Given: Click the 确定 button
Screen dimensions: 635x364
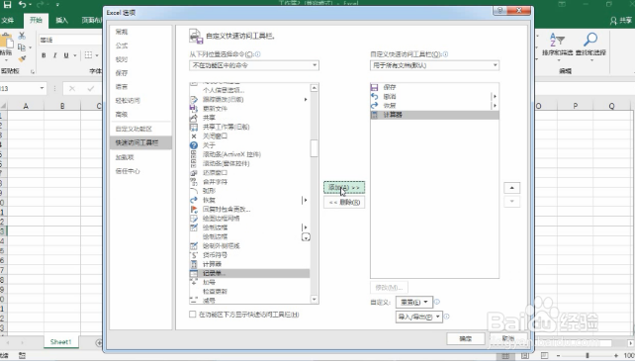Looking at the screenshot, I should coord(466,338).
